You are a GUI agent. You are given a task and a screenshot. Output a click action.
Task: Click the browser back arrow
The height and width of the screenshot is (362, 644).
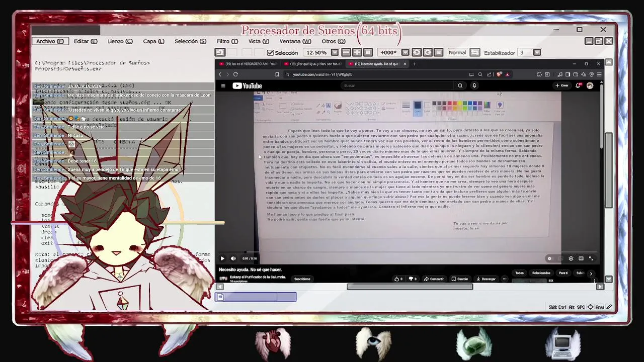point(220,74)
